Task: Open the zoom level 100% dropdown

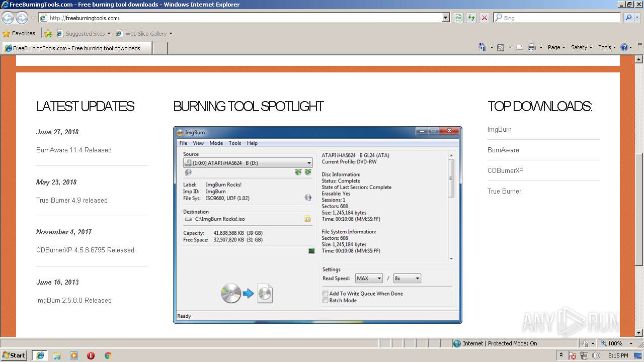Action: point(631,343)
